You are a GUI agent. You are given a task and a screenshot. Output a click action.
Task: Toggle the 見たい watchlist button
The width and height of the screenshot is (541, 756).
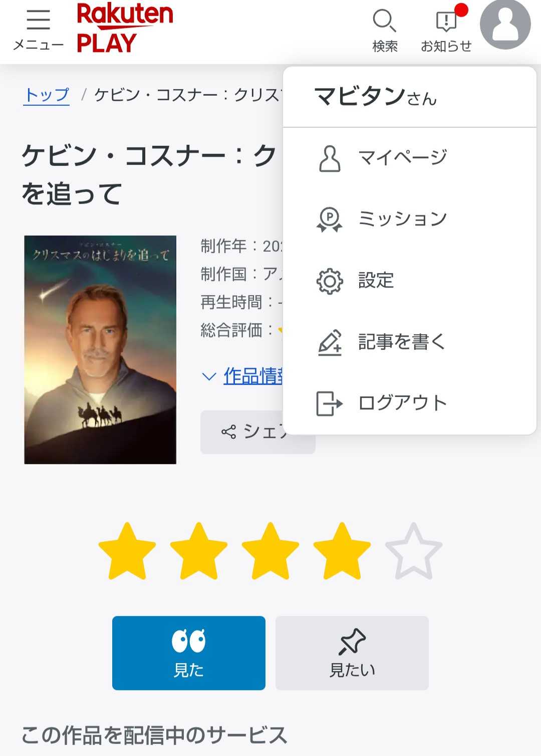tap(352, 653)
